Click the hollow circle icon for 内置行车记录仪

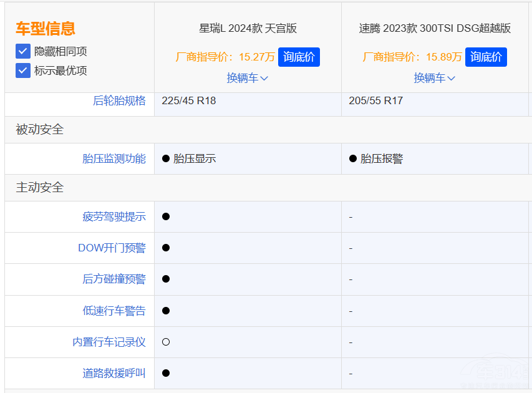(166, 342)
